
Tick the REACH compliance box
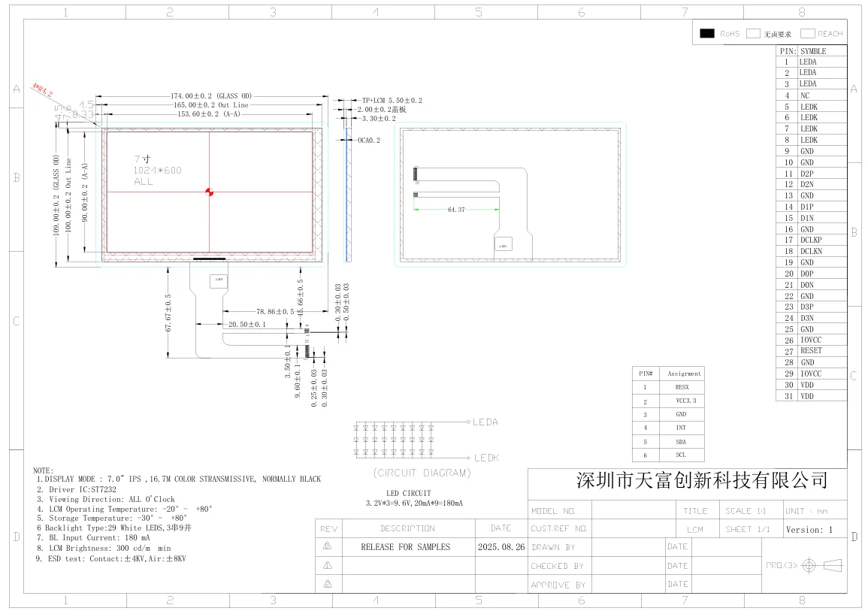(807, 33)
